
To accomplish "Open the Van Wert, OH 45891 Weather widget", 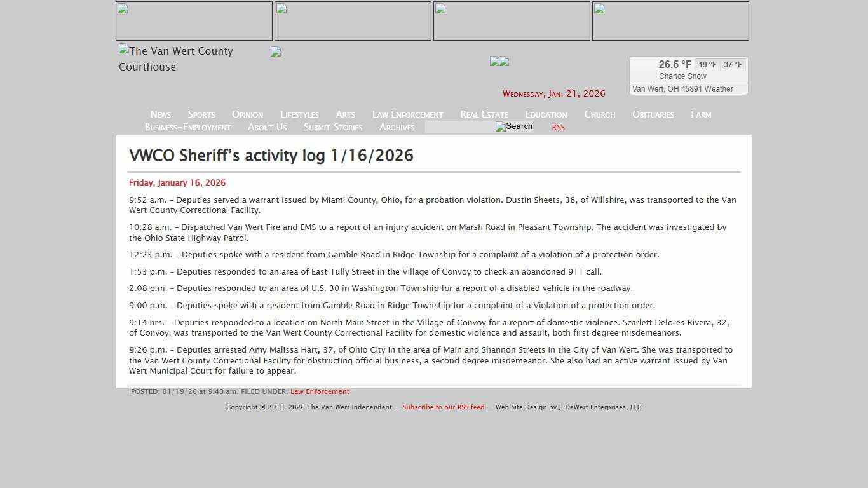I will [x=688, y=88].
